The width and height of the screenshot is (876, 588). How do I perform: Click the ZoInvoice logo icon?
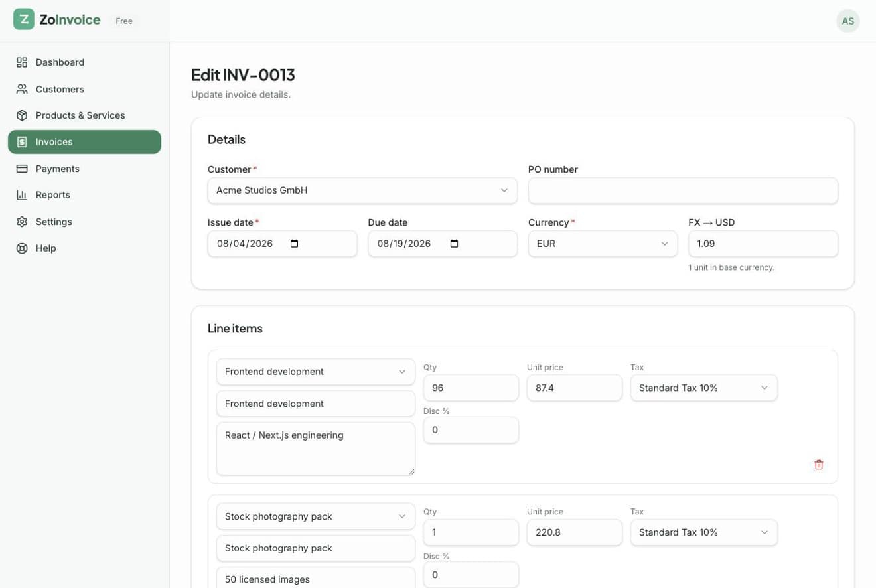24,19
